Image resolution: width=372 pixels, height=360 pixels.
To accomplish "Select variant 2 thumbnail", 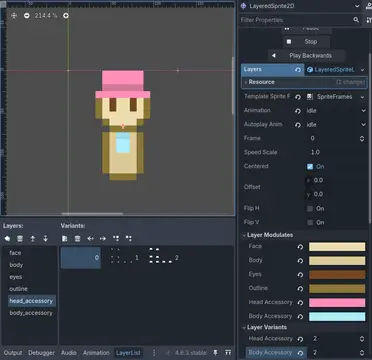I will [161, 258].
